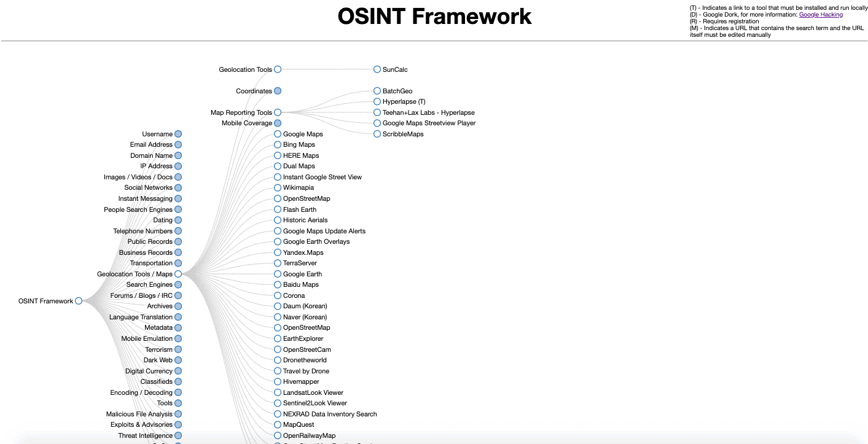Screen dimensions: 868x444
Task: Click Google Earth Overlays node circle
Action: [x=278, y=241]
